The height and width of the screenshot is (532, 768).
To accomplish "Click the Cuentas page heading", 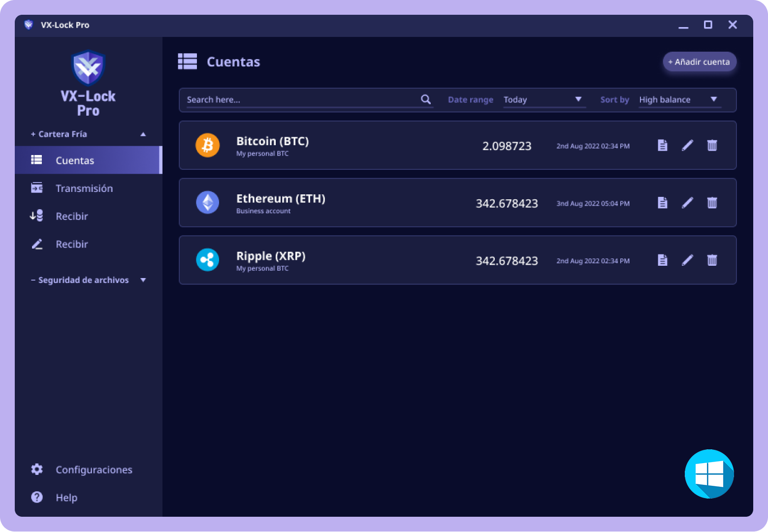I will point(233,62).
